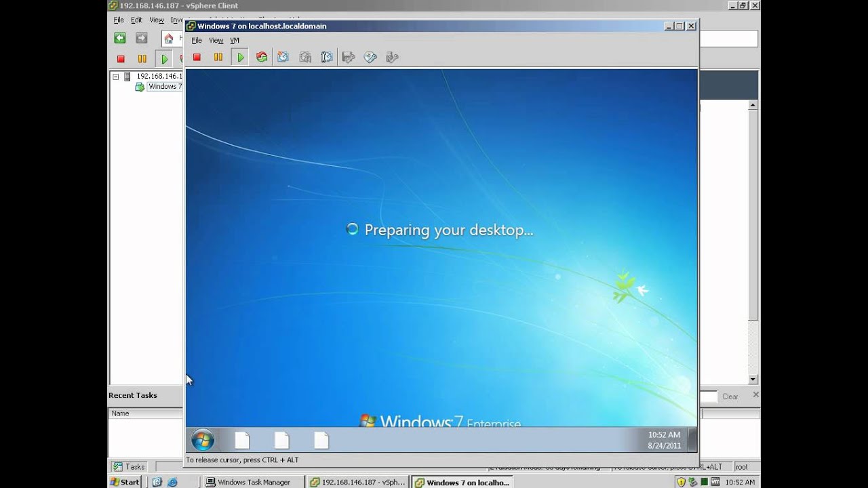Open the VM menu in console window

[x=235, y=41]
